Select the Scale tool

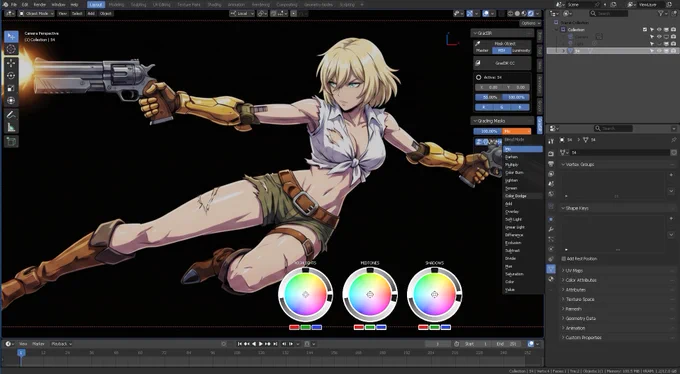[x=11, y=88]
